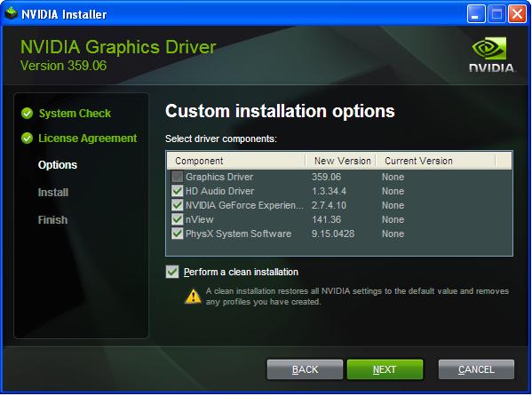This screenshot has height=396, width=532.
Task: Click the Custom installation options heading
Action: point(280,111)
